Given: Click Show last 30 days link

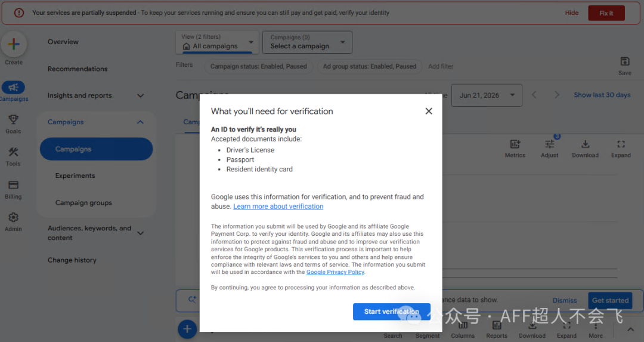Looking at the screenshot, I should pos(602,95).
